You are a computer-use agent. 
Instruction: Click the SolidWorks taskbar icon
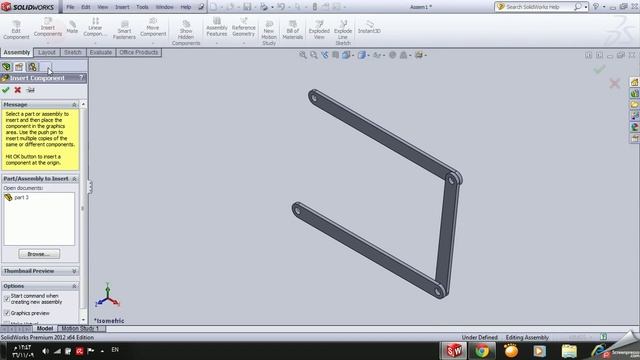454,351
